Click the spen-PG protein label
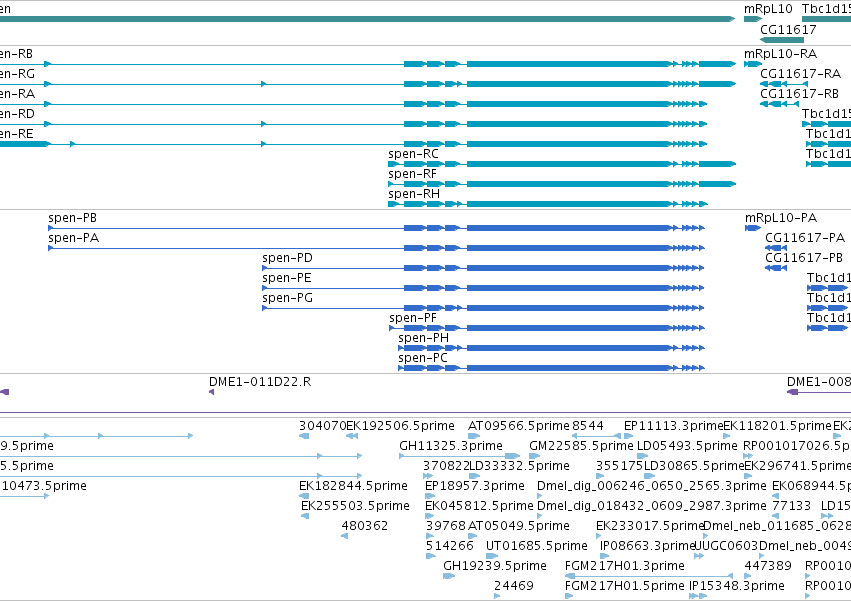 point(288,298)
